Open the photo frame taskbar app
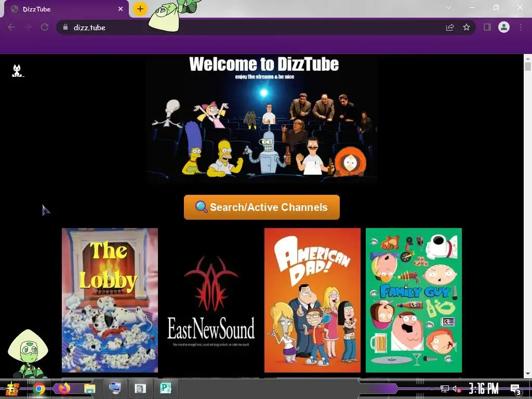The width and height of the screenshot is (532, 399). 140,389
